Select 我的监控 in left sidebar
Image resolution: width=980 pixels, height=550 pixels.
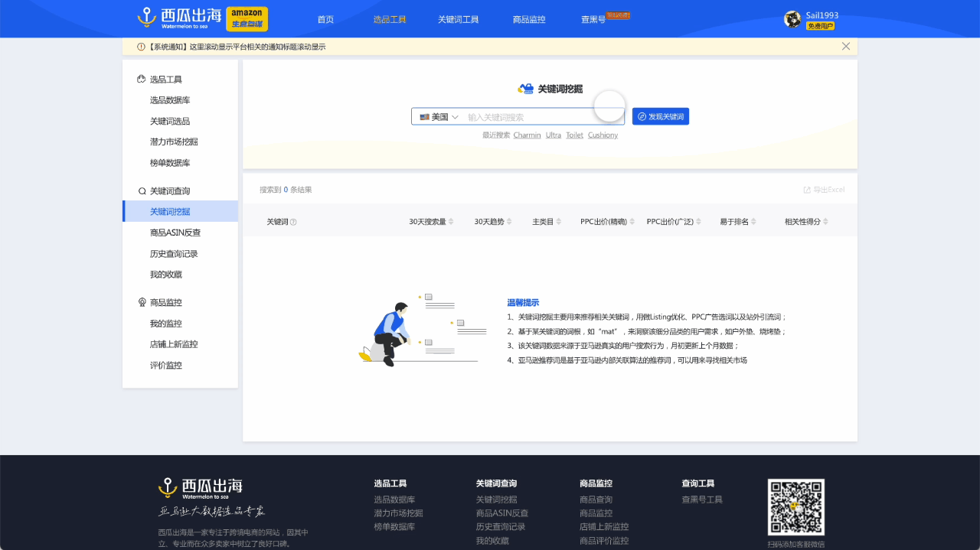point(166,324)
